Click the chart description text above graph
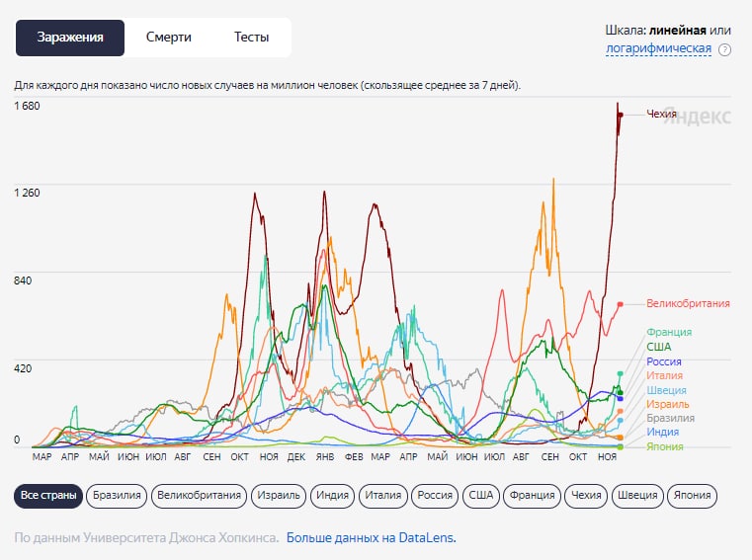The height and width of the screenshot is (560, 752). (x=267, y=85)
